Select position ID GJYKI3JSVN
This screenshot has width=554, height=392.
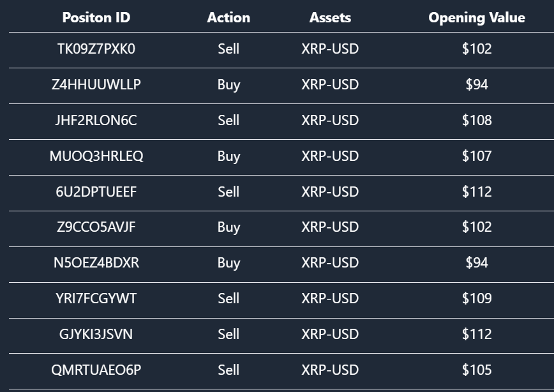[x=96, y=334]
